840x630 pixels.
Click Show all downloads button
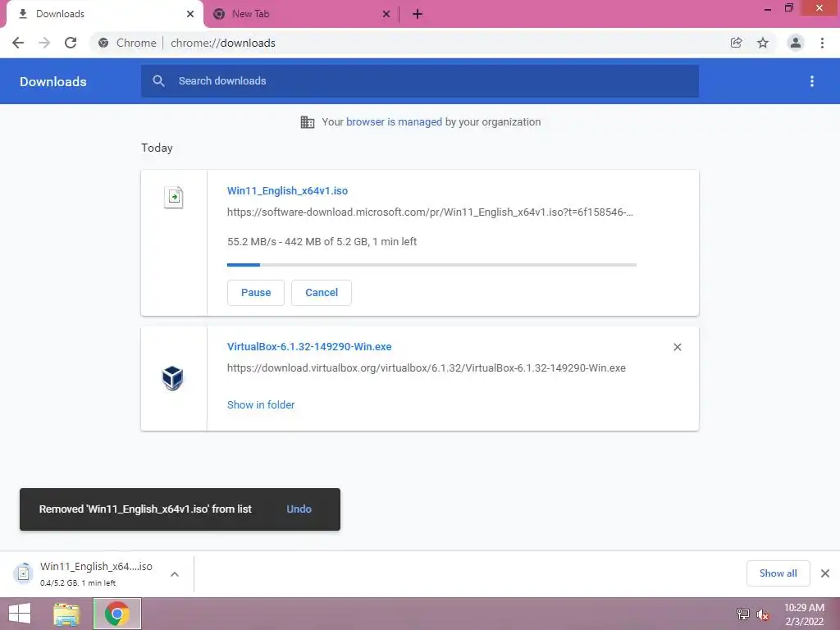click(778, 573)
